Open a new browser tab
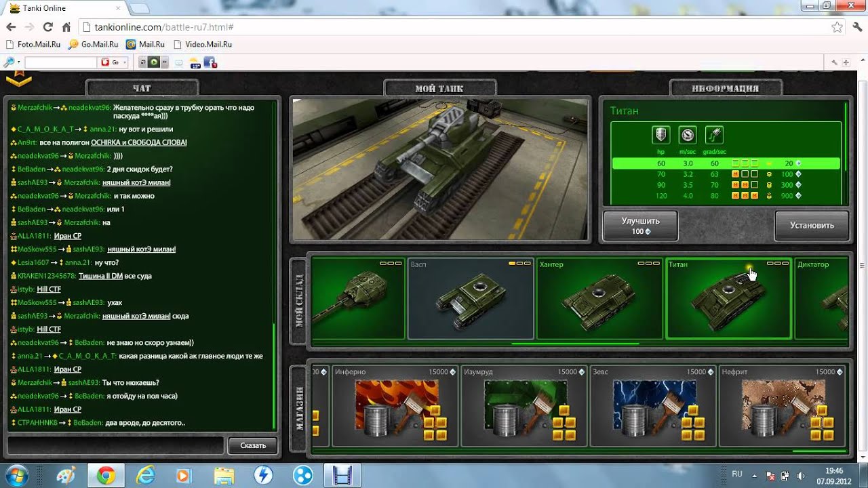Viewport: 868px width, 488px height. click(139, 8)
